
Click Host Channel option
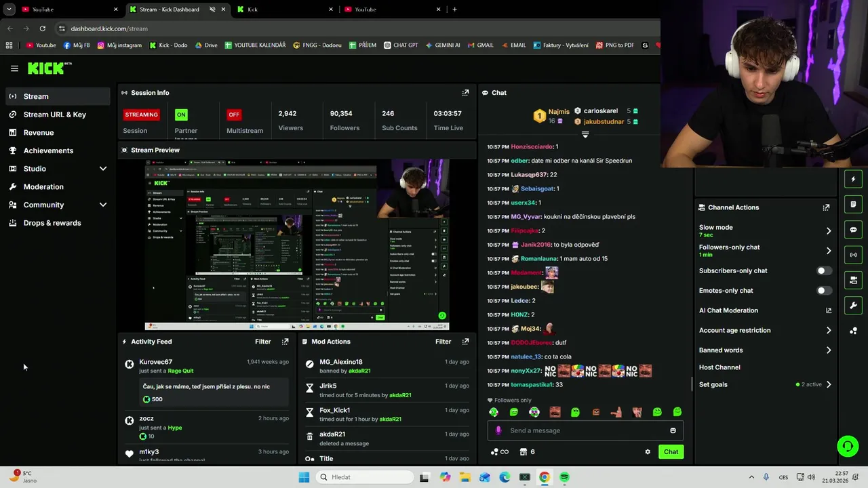pyautogui.click(x=719, y=367)
